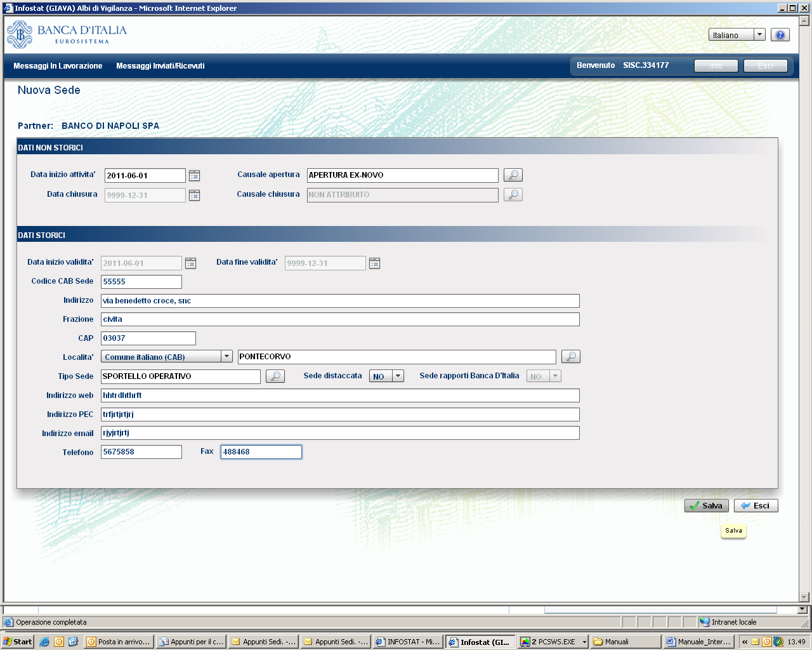
Task: Click the Indirizzo web field
Action: [340, 395]
